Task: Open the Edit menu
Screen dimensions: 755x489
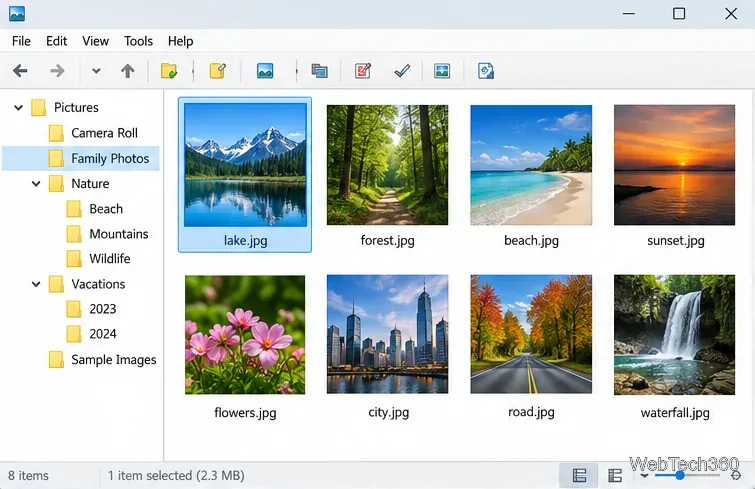Action: (x=56, y=41)
